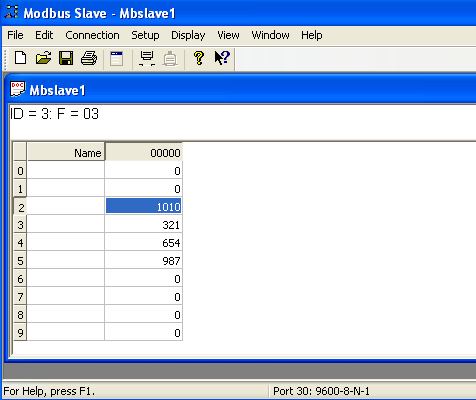Click status bar For Help, press F1
The height and width of the screenshot is (400, 476).
(49, 391)
